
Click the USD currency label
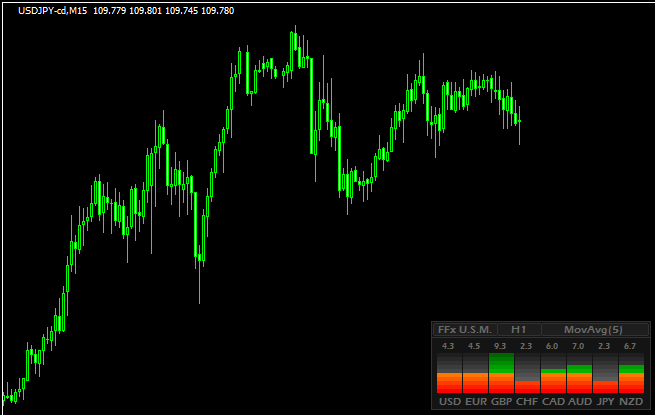[449, 402]
